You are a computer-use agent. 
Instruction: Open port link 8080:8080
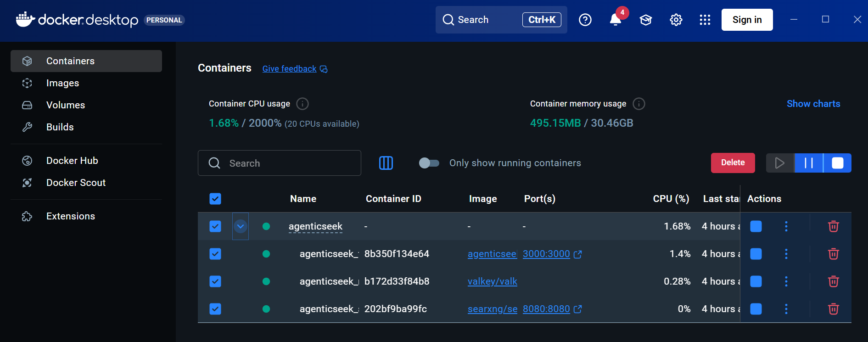(546, 309)
